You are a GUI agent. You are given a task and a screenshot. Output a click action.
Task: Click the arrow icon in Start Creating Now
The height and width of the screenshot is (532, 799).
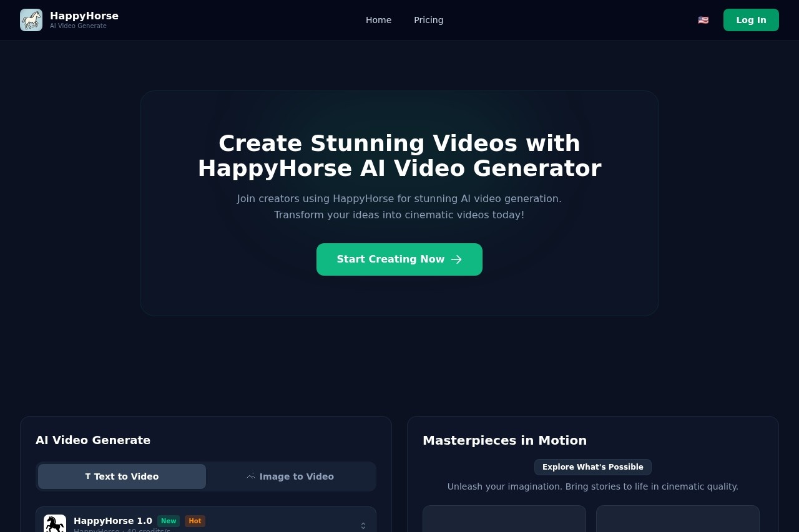(x=456, y=259)
